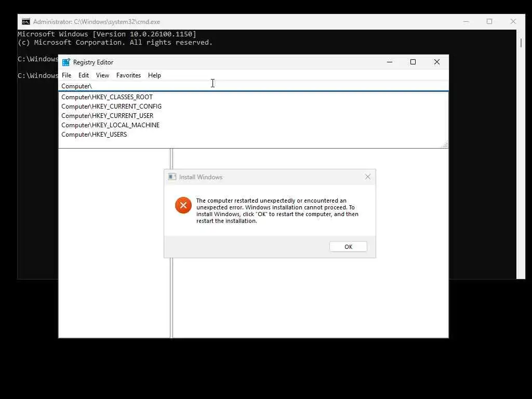
Task: Maximize the Registry Editor window
Action: (413, 62)
